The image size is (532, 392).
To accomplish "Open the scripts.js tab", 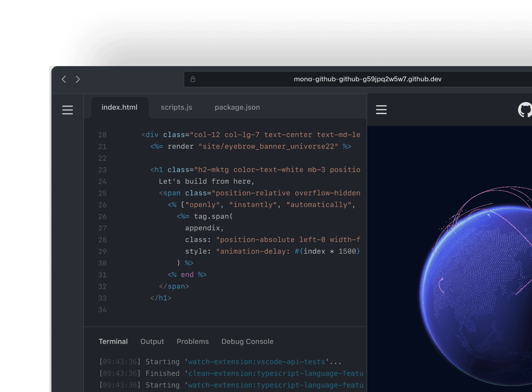I will [176, 107].
